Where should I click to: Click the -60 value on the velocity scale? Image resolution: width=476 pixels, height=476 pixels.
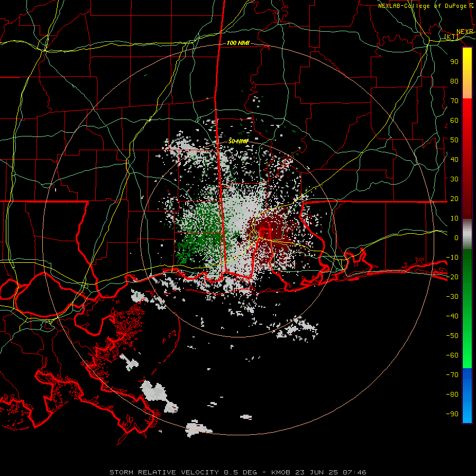pos(452,355)
